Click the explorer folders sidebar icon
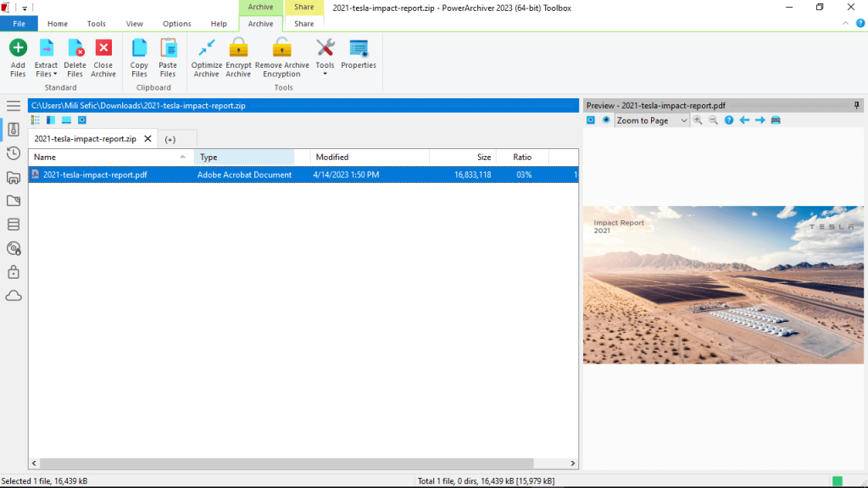This screenshot has width=868, height=488. click(x=14, y=177)
